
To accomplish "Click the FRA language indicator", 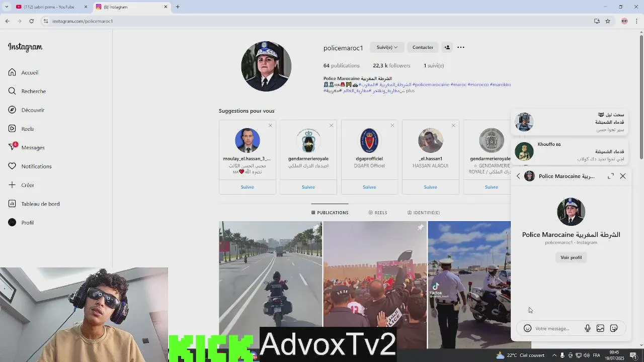I will 596,355.
